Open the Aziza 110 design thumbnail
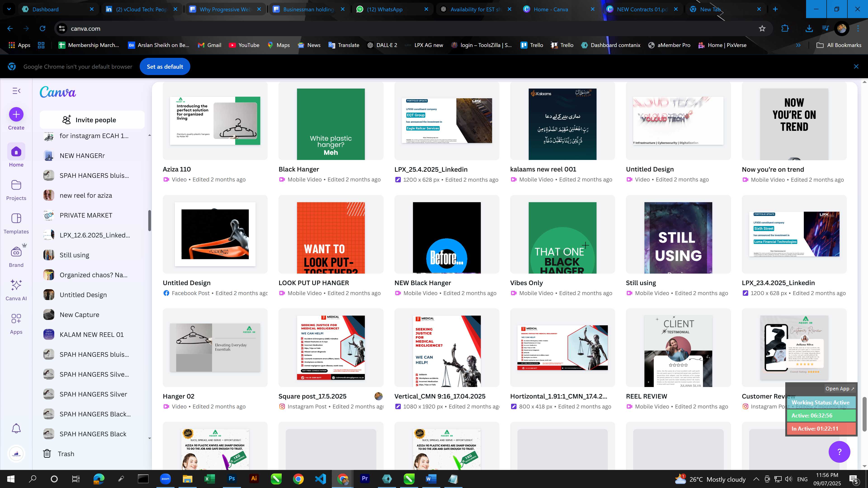 pos(215,121)
